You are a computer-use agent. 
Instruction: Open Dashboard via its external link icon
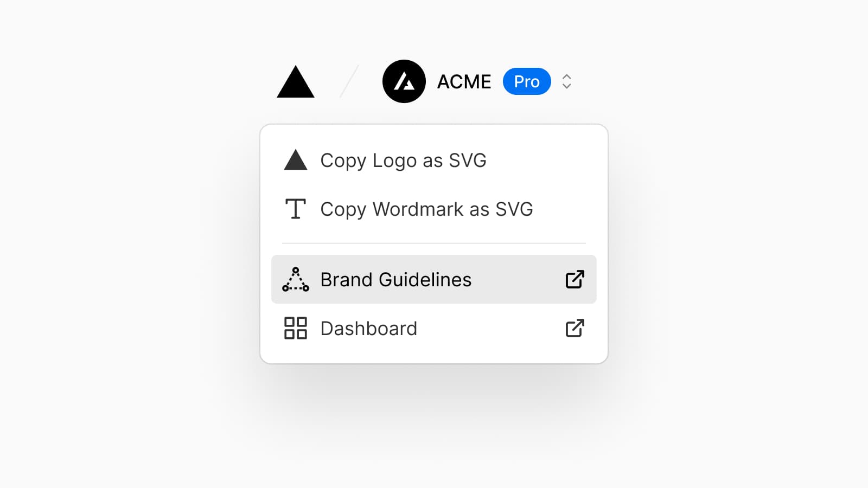[575, 328]
